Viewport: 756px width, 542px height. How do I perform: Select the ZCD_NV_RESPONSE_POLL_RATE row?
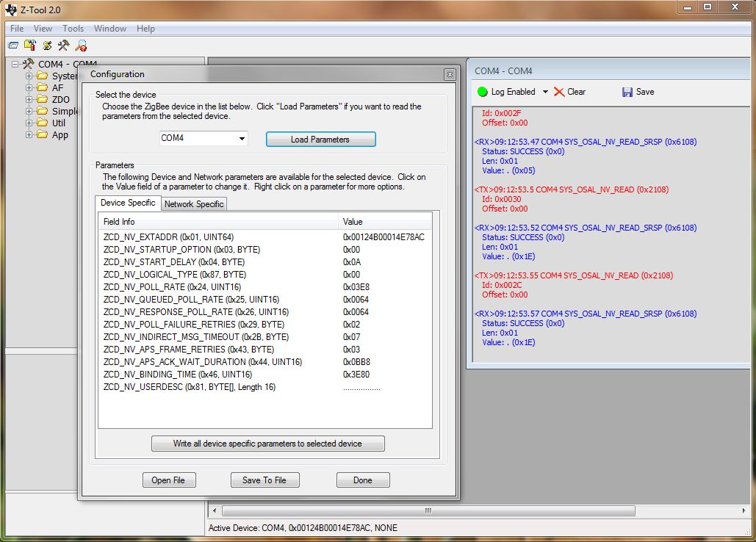coord(264,312)
